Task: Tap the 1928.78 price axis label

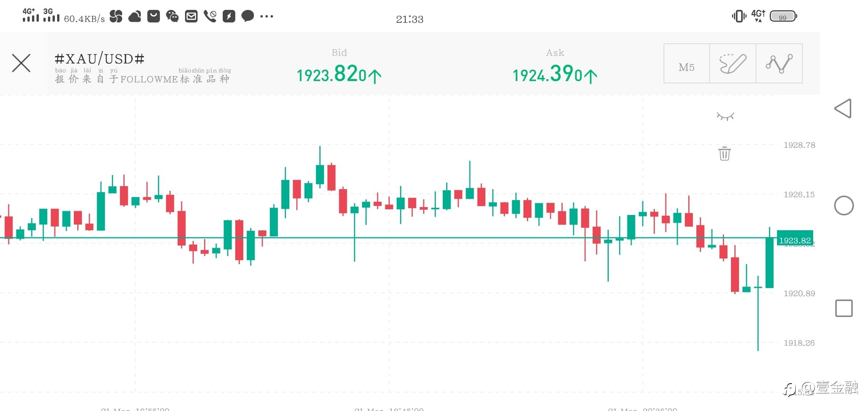Action: click(x=799, y=145)
